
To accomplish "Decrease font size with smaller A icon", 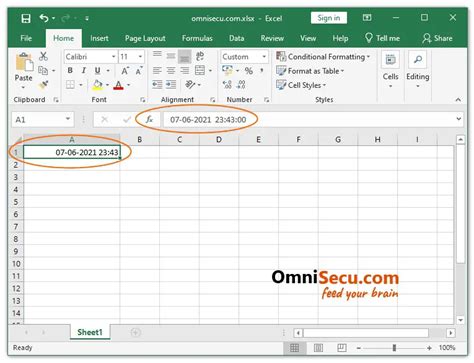I will (x=139, y=71).
